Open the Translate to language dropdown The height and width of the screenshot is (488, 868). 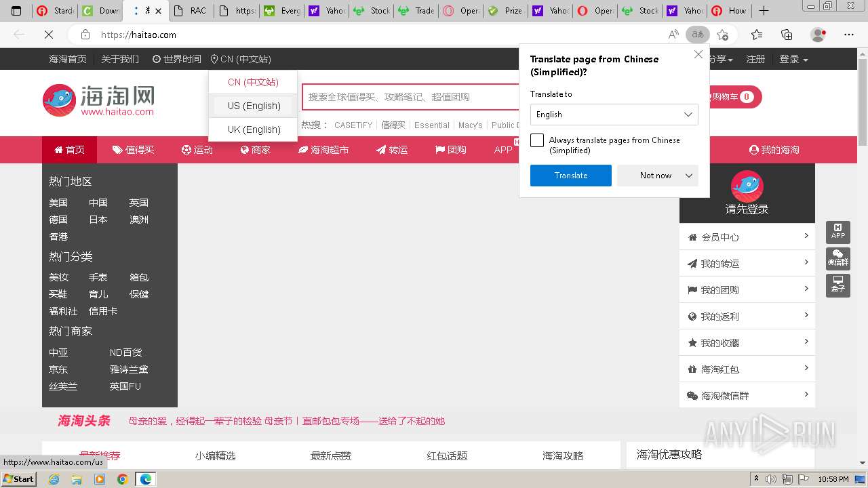(x=614, y=115)
